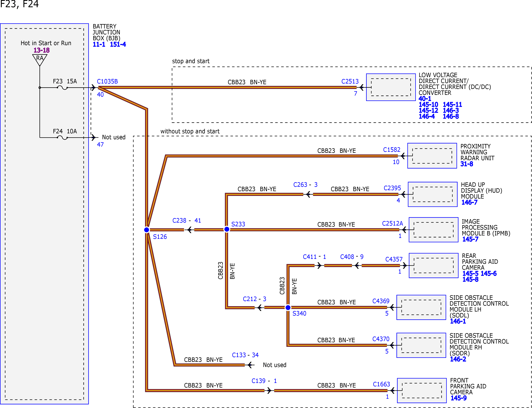The width and height of the screenshot is (532, 408).
Task: Select the F24 10A fuse symbol
Action: 62,137
